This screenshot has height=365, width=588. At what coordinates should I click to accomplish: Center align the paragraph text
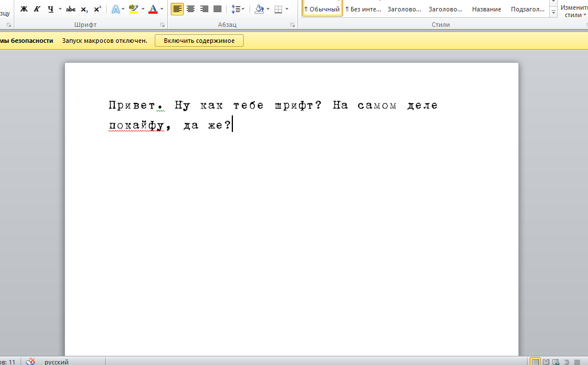[x=191, y=9]
